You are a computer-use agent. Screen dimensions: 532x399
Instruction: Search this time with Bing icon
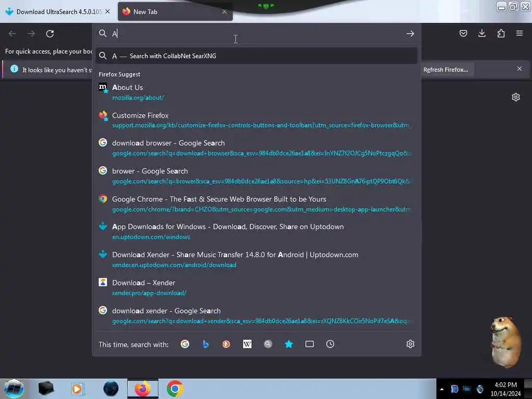[x=206, y=344]
